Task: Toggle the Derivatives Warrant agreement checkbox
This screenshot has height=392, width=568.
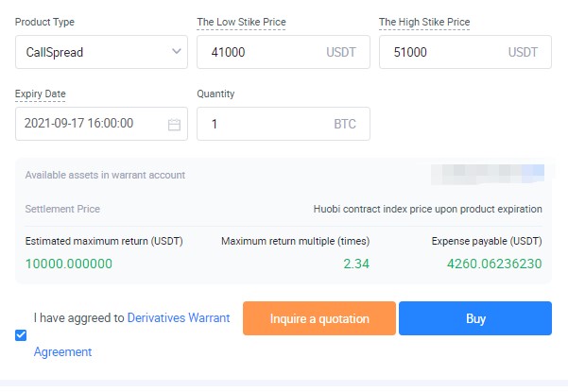Action: [21, 334]
